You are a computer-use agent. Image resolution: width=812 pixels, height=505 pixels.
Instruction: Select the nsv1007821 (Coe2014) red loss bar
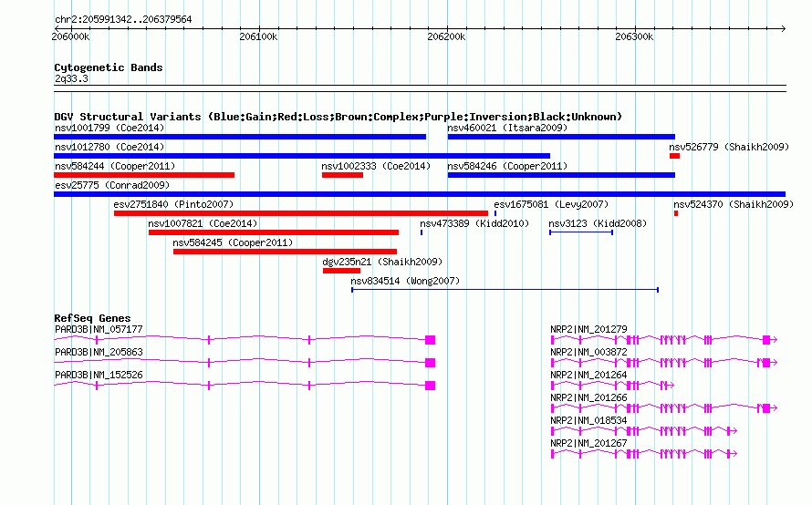click(x=274, y=232)
